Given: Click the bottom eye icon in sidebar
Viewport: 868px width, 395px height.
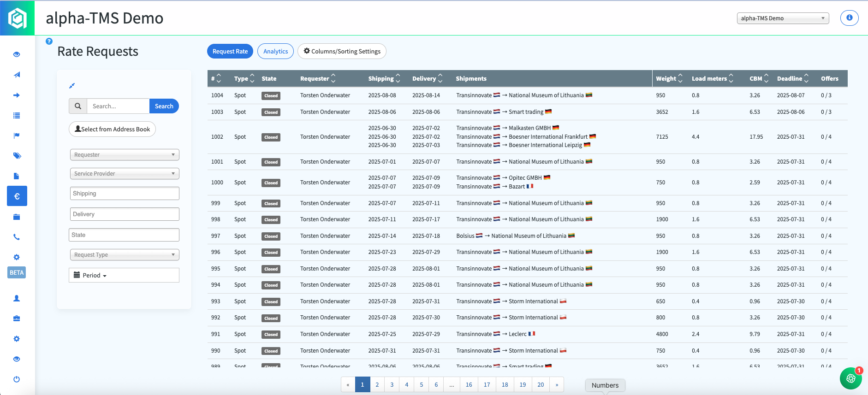Looking at the screenshot, I should pos(17,359).
